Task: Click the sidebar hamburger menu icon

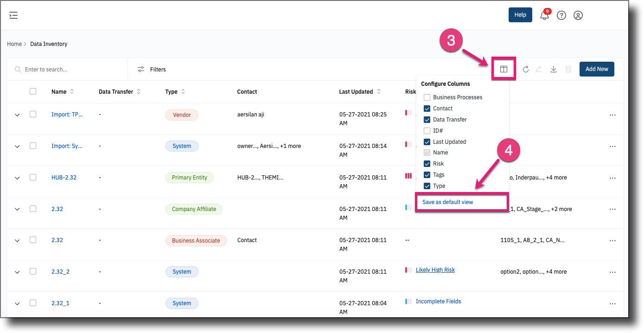Action: coord(13,15)
